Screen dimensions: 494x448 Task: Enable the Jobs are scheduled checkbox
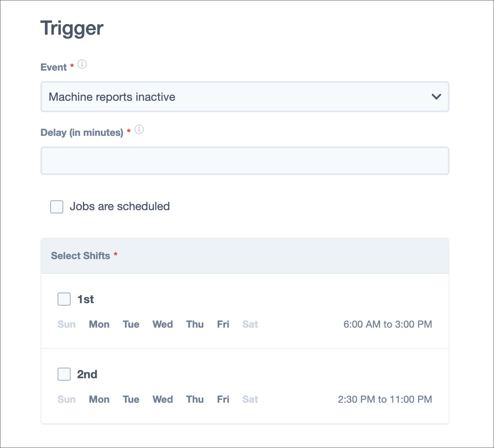pyautogui.click(x=57, y=207)
